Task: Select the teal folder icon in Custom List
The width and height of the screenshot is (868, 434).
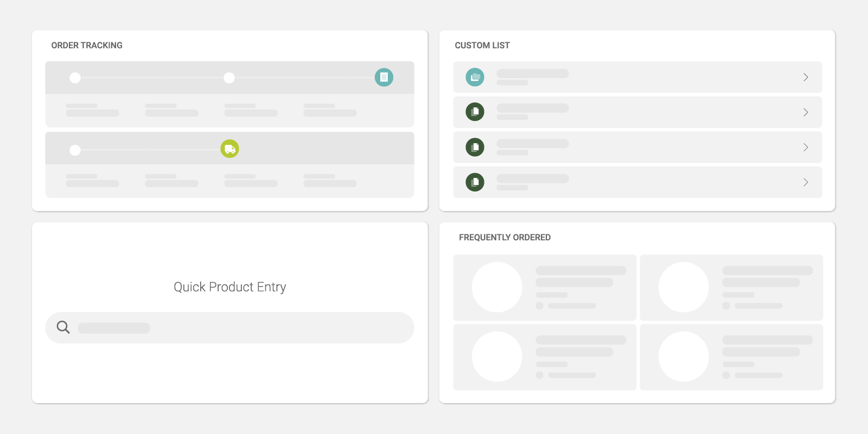Action: 475,77
